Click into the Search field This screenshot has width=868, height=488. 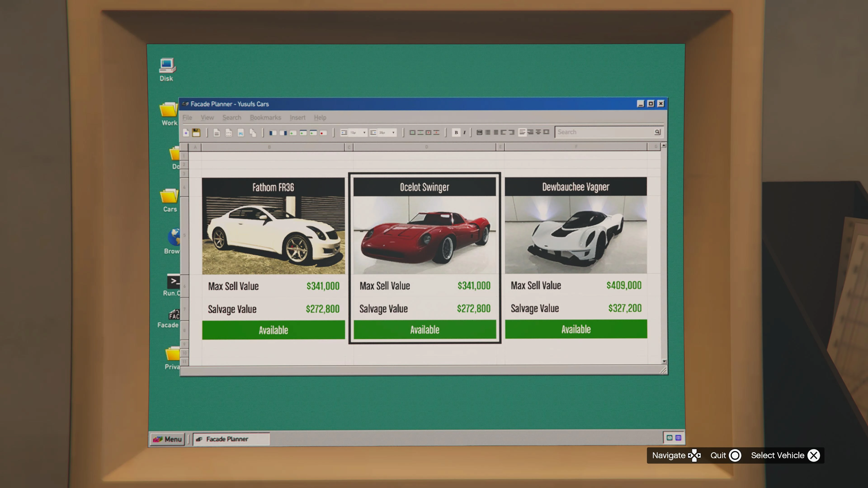coord(604,132)
